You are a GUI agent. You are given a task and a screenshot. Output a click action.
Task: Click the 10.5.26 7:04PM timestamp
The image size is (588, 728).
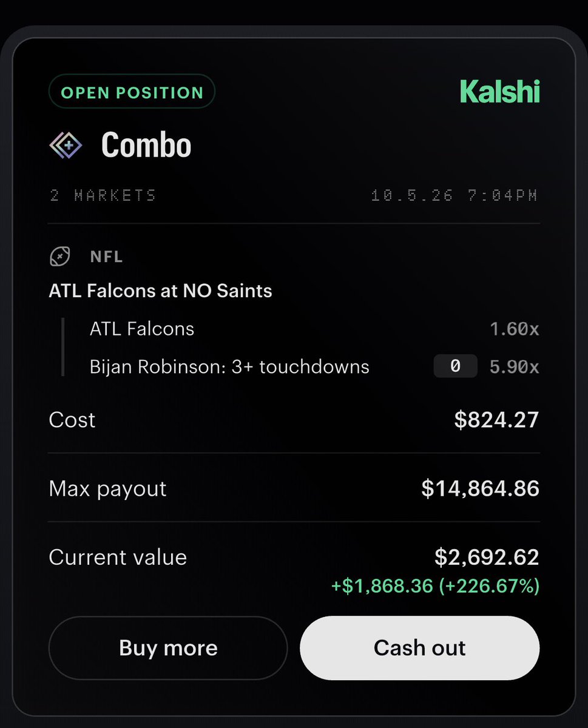click(455, 195)
